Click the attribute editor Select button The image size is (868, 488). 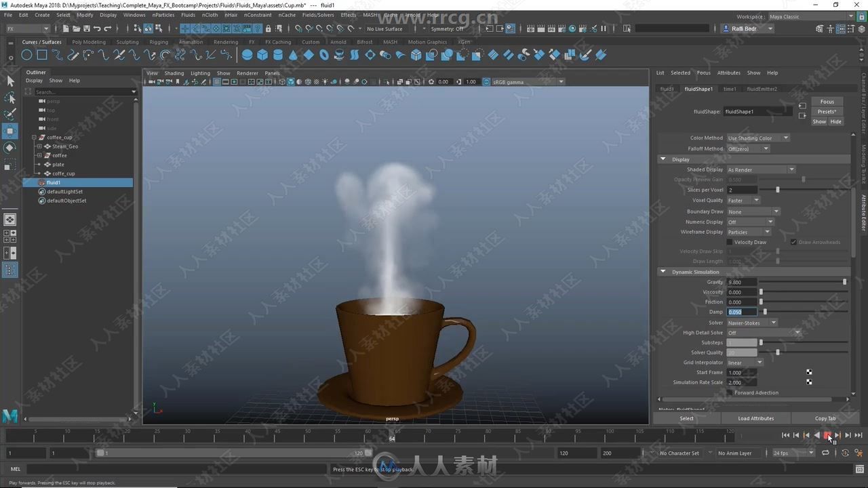(686, 418)
